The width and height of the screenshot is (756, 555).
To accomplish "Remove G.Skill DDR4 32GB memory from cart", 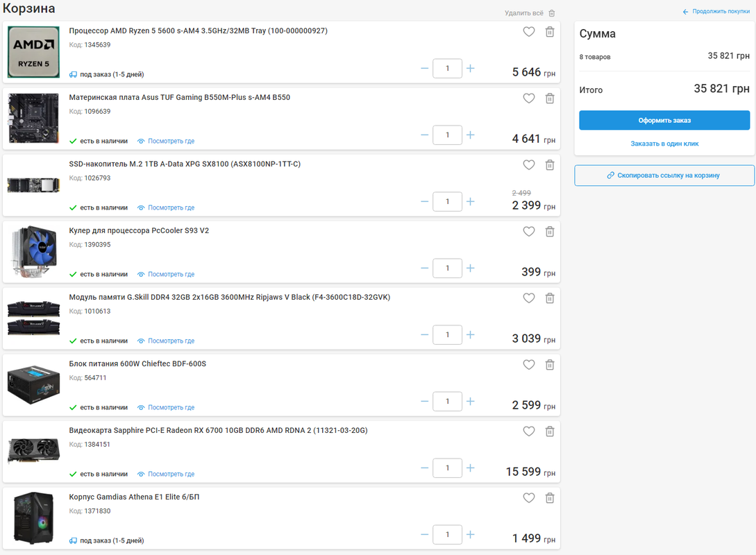I will click(x=550, y=298).
